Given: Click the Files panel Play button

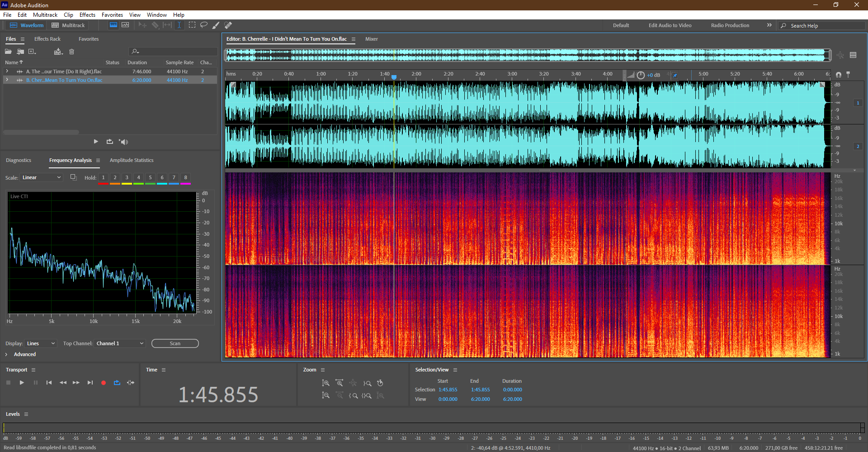Looking at the screenshot, I should pos(96,142).
